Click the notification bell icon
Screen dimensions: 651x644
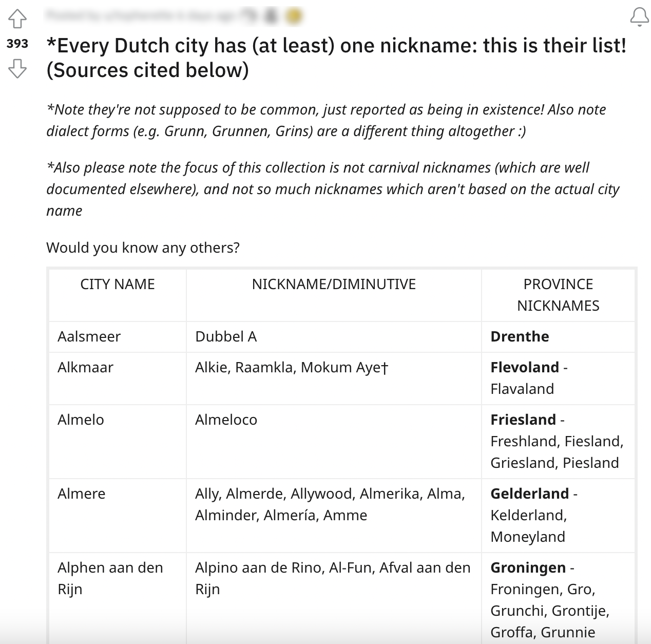click(639, 18)
